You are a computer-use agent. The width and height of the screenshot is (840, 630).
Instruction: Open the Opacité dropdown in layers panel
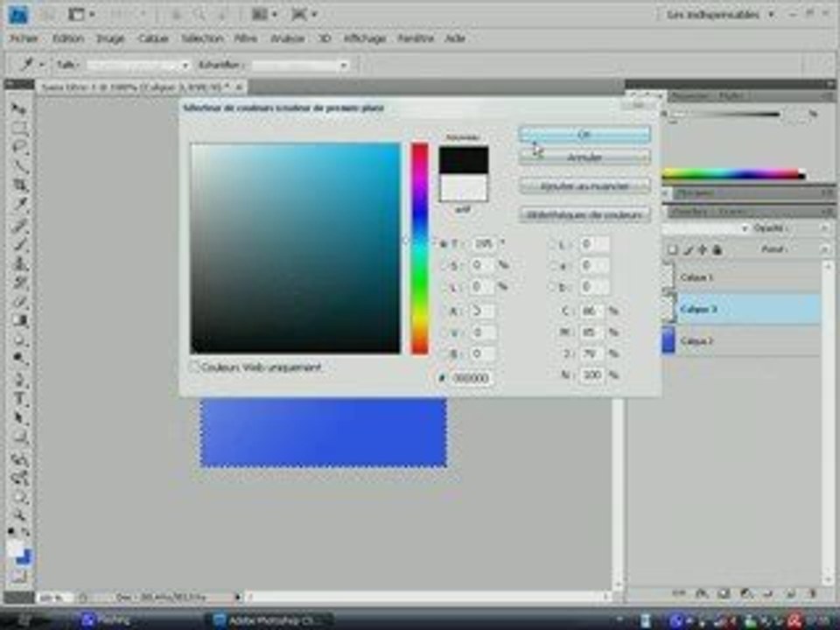click(825, 228)
